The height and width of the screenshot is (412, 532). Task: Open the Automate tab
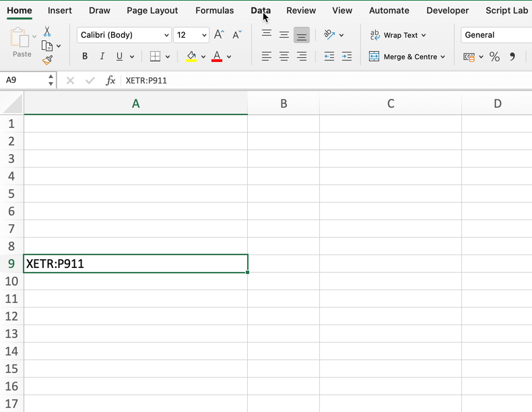389,11
